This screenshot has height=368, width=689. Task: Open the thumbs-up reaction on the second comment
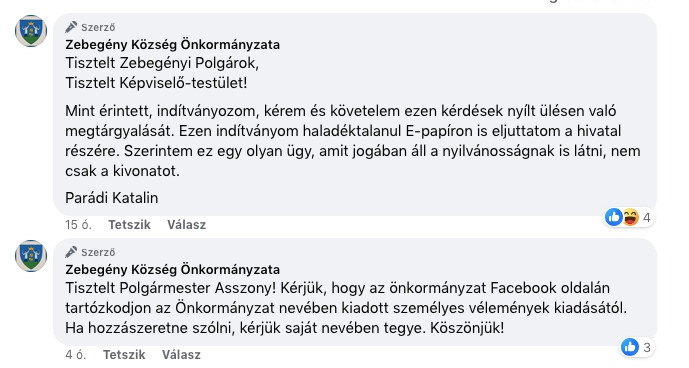(x=630, y=347)
